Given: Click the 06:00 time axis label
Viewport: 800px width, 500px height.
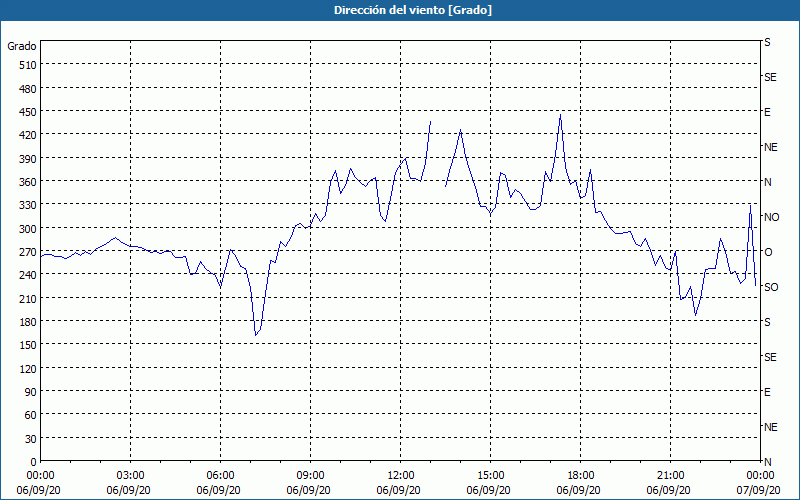Looking at the screenshot, I should point(220,476).
